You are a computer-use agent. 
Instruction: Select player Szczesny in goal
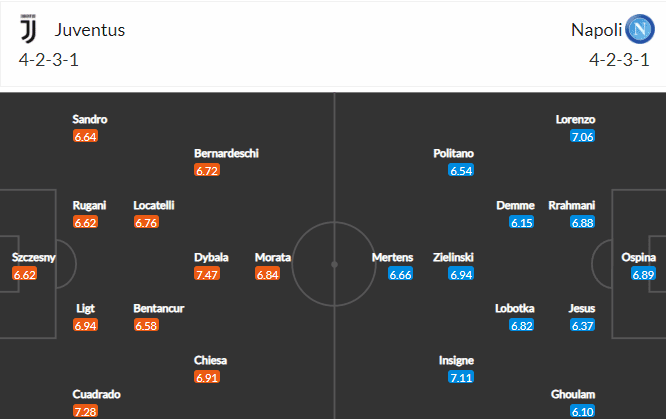click(34, 258)
